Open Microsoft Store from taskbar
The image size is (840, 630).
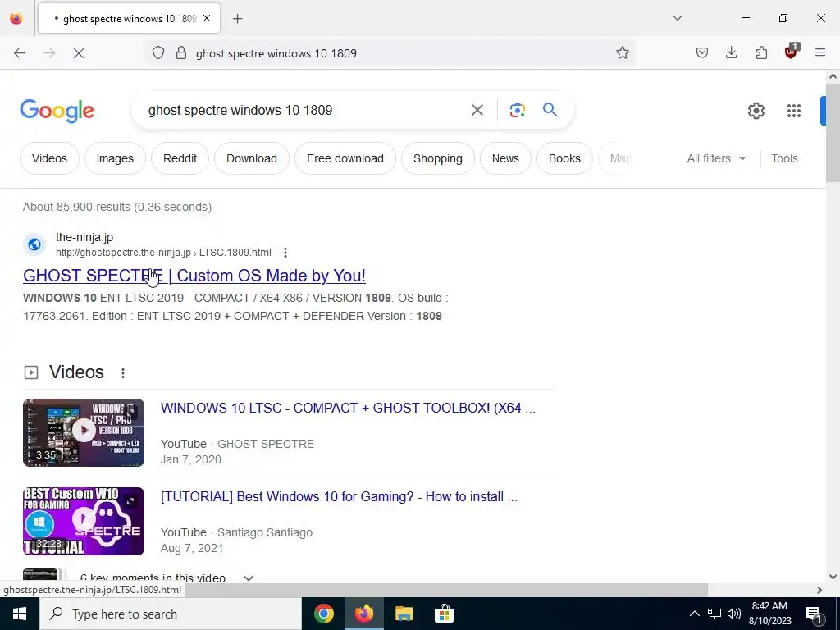(444, 614)
